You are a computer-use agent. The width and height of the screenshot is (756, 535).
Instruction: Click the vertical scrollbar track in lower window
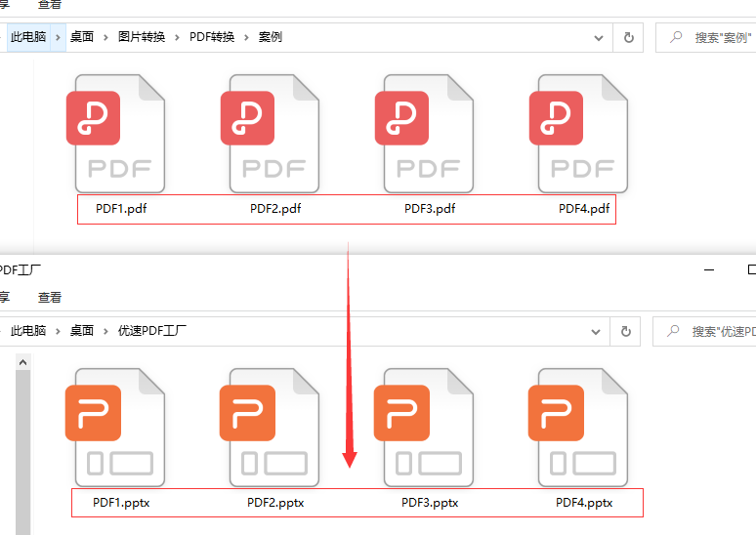(x=22, y=452)
